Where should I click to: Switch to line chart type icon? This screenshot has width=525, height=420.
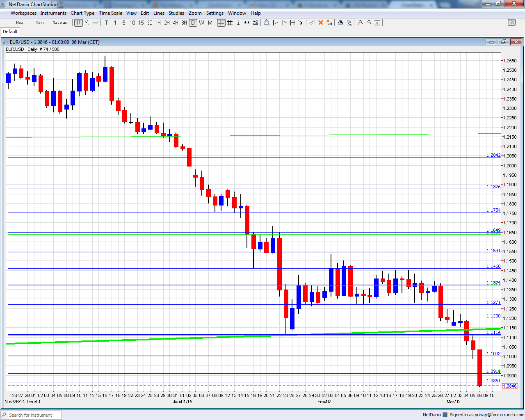coord(96,23)
